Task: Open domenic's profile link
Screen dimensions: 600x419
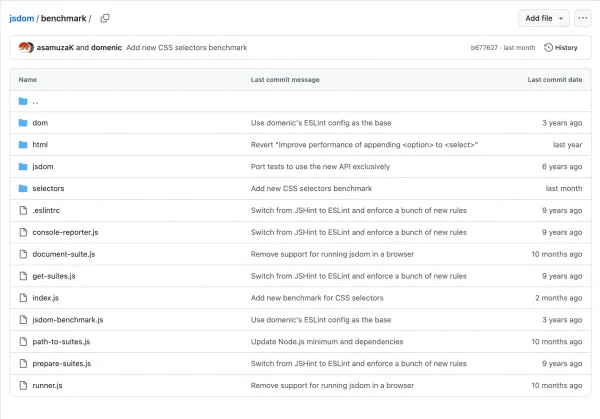Action: 106,47
